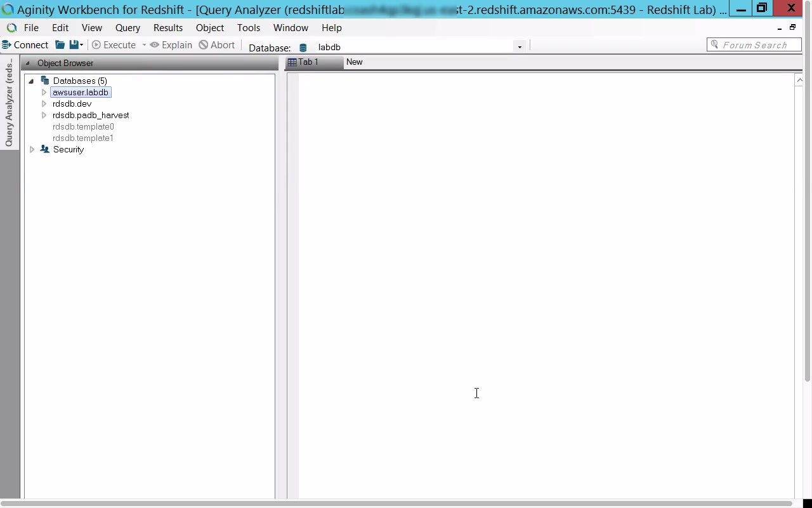Viewport: 812px width, 508px height.
Task: Click the Security users icon
Action: coord(45,149)
